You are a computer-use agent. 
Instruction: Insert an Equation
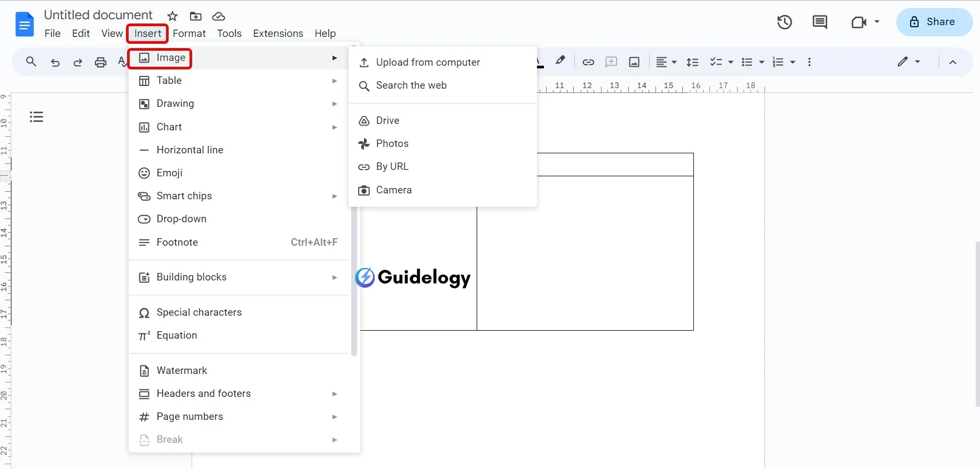point(239,335)
